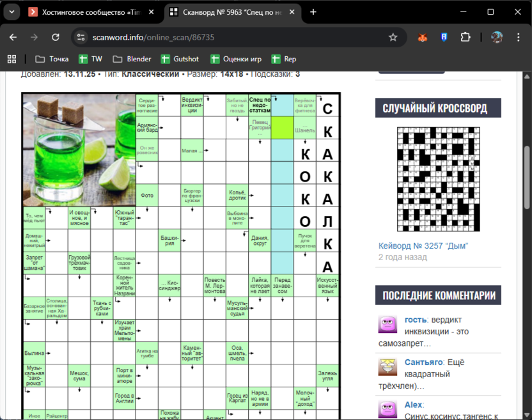Select the Южный "тарантас" clue cell

pos(124,218)
